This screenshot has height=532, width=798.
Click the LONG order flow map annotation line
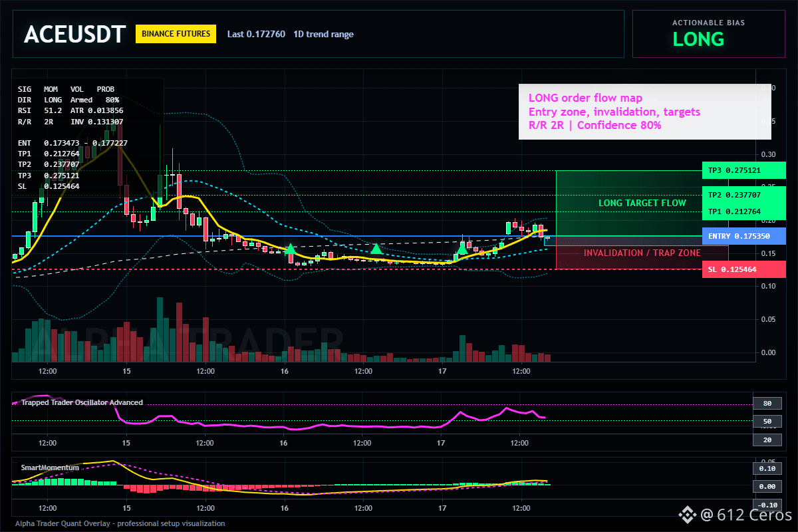(x=585, y=98)
